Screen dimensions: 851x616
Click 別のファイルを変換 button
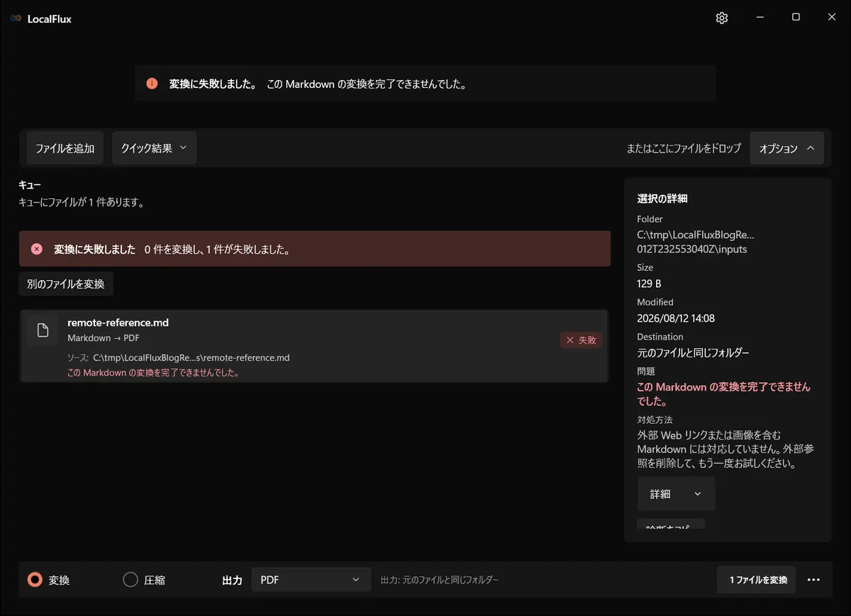(x=66, y=284)
